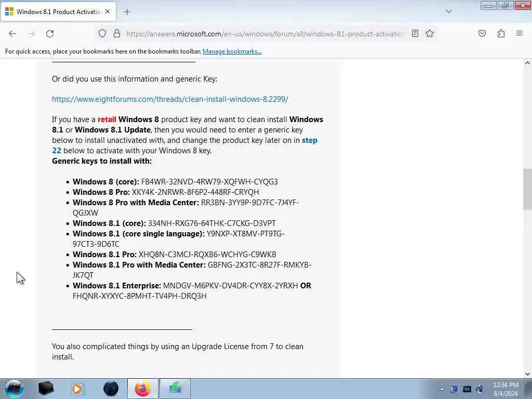Close the Windows 8.1 Product Activation tab
Viewport: 532px width, 399px height.
click(x=108, y=11)
